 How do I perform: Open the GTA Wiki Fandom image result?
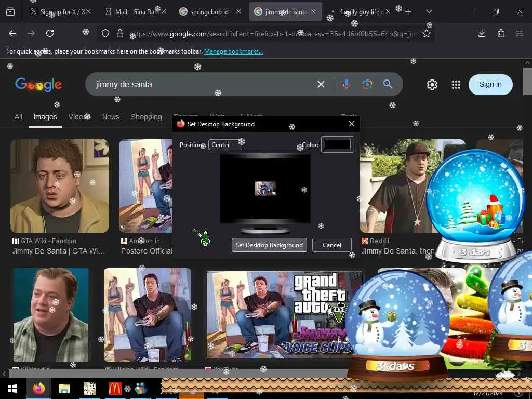pyautogui.click(x=59, y=186)
